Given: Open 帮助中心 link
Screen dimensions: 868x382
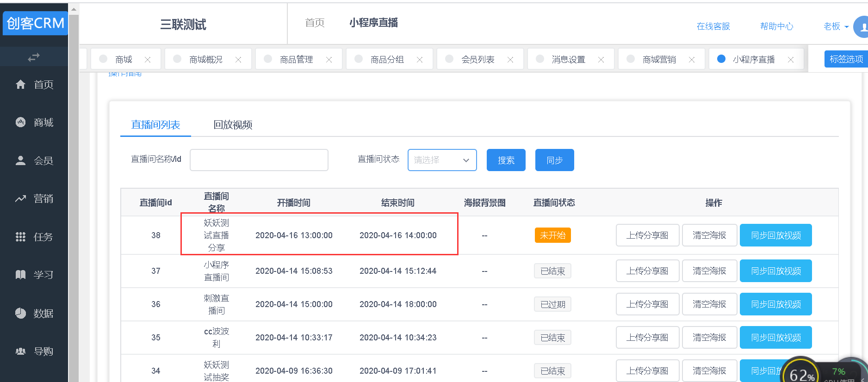Looking at the screenshot, I should tap(776, 26).
